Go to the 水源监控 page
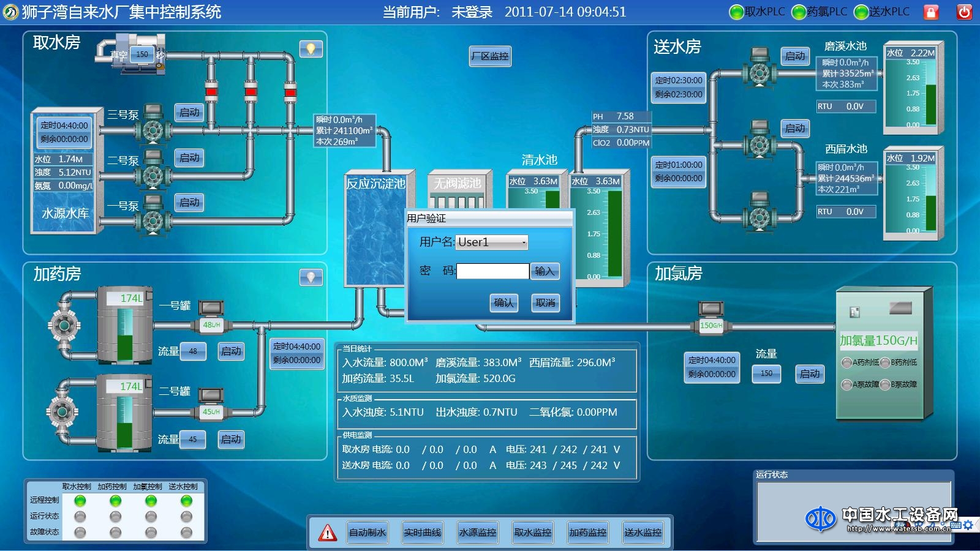 tap(478, 533)
